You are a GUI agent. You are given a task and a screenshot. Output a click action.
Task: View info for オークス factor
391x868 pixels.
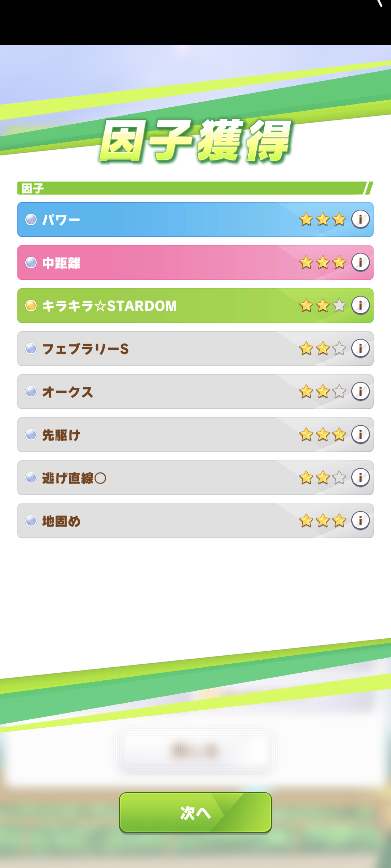pos(360,391)
